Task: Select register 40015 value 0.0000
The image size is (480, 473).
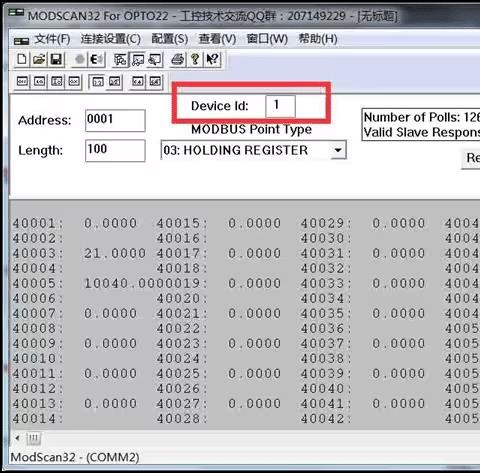Action: 254,223
